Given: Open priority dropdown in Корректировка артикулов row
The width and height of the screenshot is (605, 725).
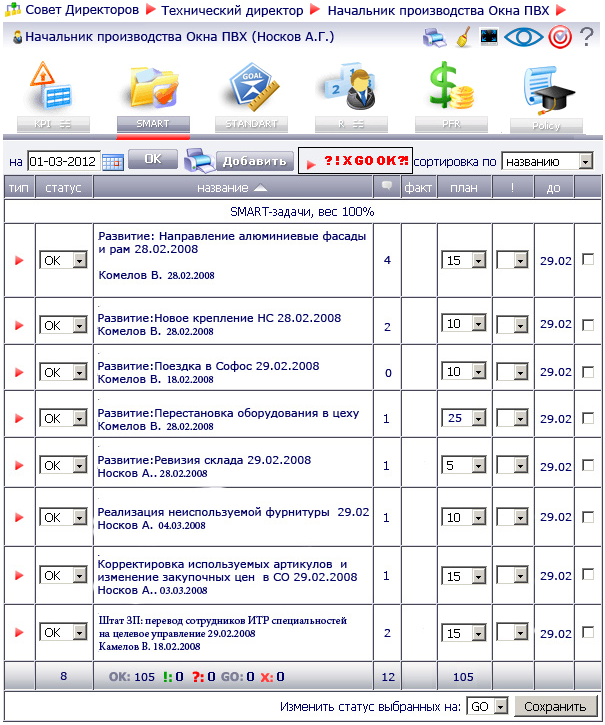Looking at the screenshot, I should point(512,576).
